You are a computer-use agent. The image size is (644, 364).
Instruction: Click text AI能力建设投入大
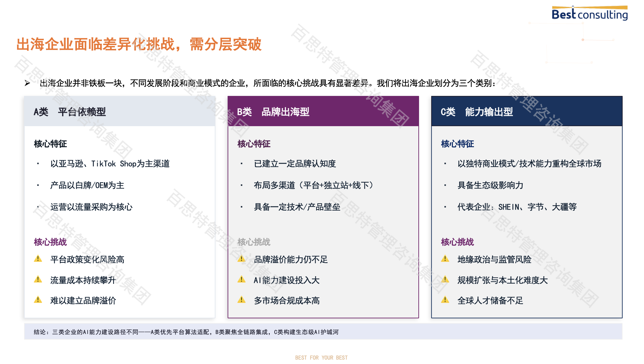[286, 280]
